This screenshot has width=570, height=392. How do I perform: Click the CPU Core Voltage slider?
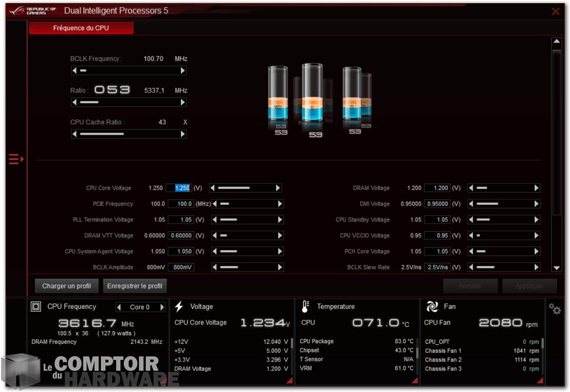(245, 188)
